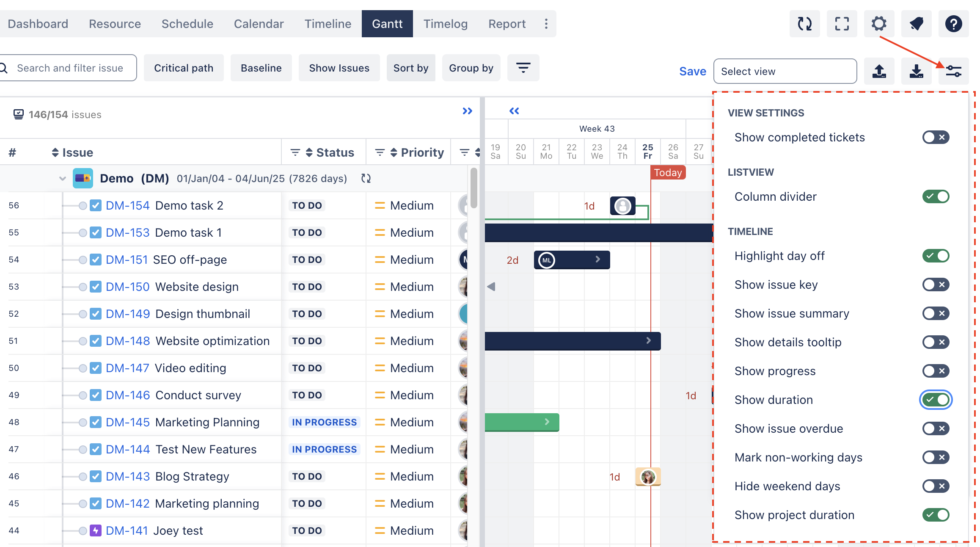Click the Critical path button

[x=184, y=68]
